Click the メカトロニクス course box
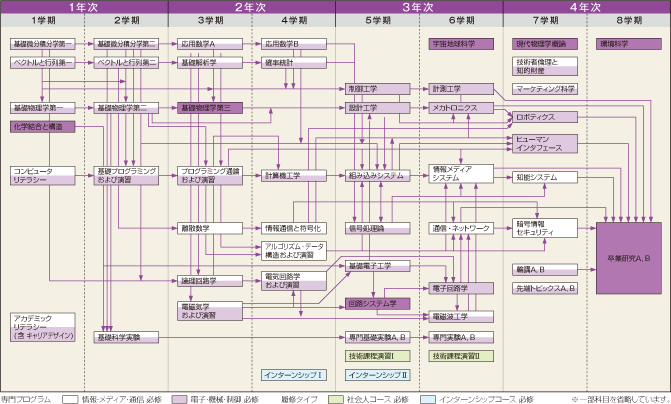This screenshot has height=404, width=671. [461, 108]
